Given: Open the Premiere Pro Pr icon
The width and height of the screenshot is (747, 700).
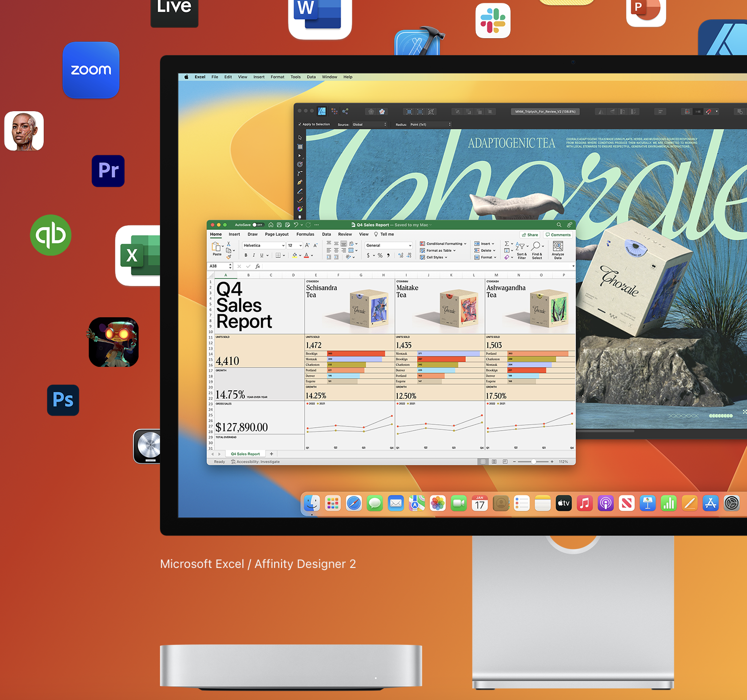Looking at the screenshot, I should point(108,171).
